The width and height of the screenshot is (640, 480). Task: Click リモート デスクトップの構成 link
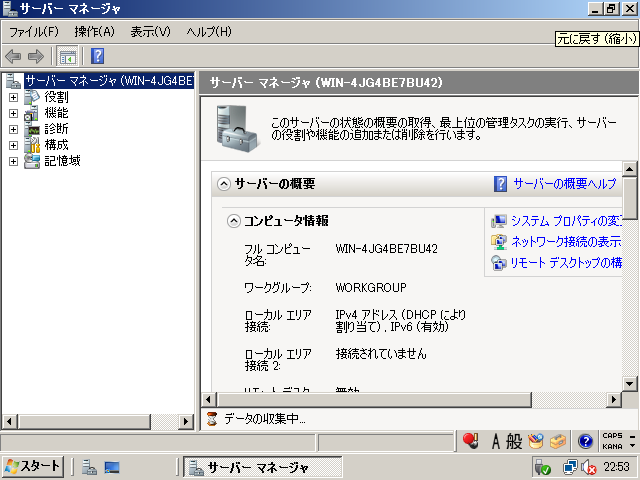[x=566, y=262]
